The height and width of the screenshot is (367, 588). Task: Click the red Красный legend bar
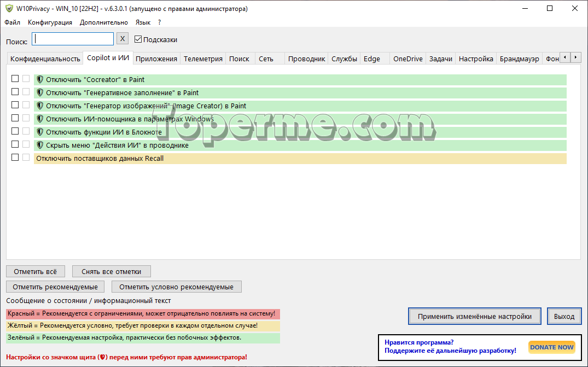[143, 314]
